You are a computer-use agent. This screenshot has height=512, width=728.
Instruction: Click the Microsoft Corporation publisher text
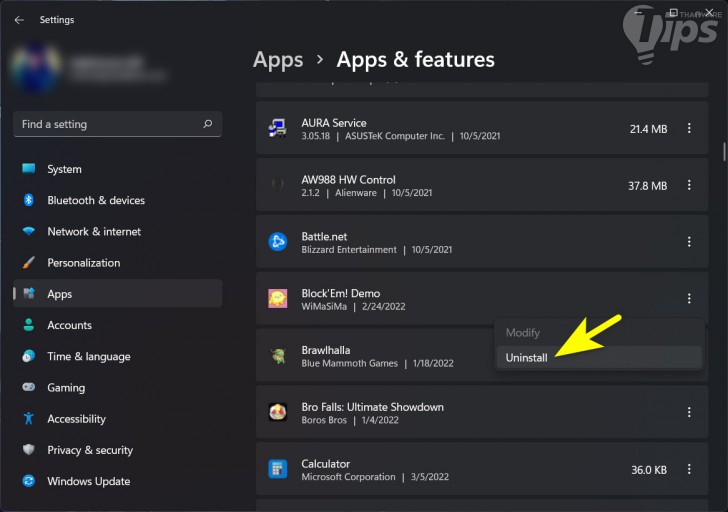click(348, 477)
